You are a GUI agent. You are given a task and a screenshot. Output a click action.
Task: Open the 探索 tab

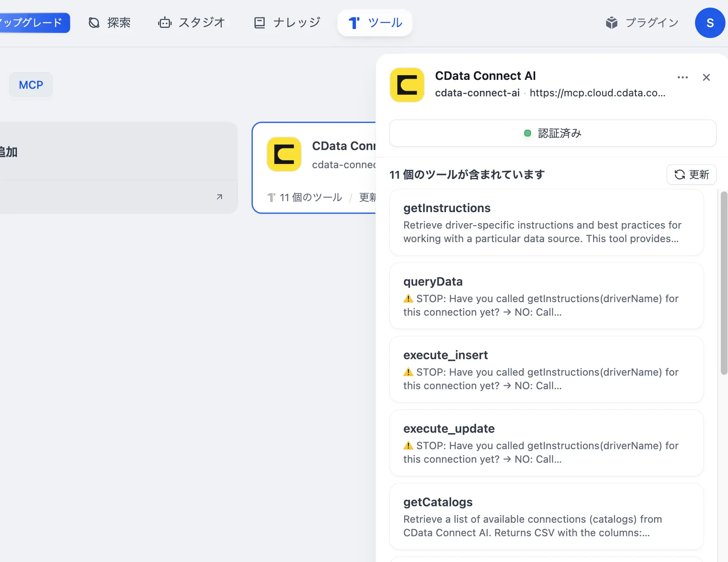click(x=109, y=23)
